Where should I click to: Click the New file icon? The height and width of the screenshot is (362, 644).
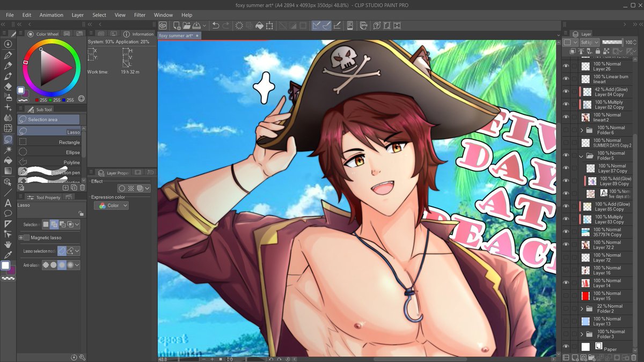(x=177, y=25)
